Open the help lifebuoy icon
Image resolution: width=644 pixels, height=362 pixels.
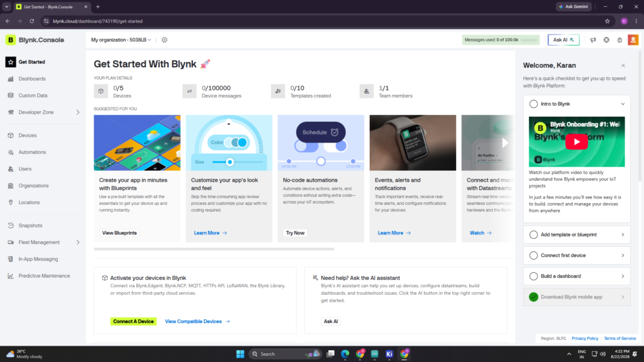tap(606, 40)
